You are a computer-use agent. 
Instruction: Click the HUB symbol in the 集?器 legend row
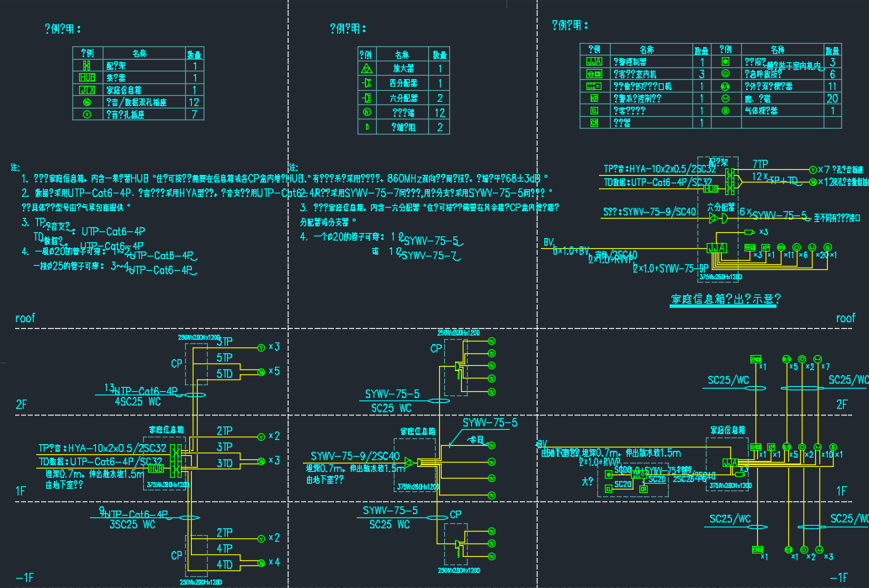pos(87,77)
